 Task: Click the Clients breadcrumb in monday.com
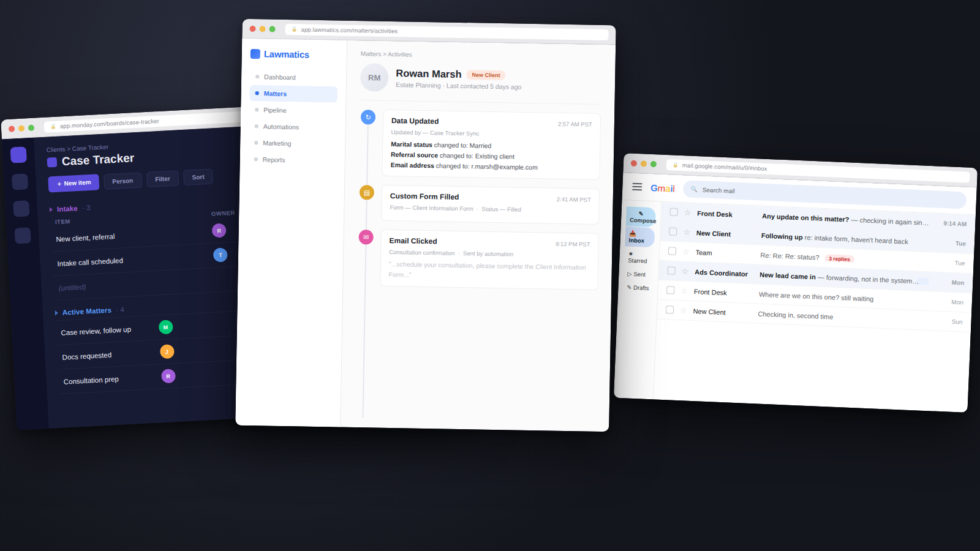pos(56,150)
